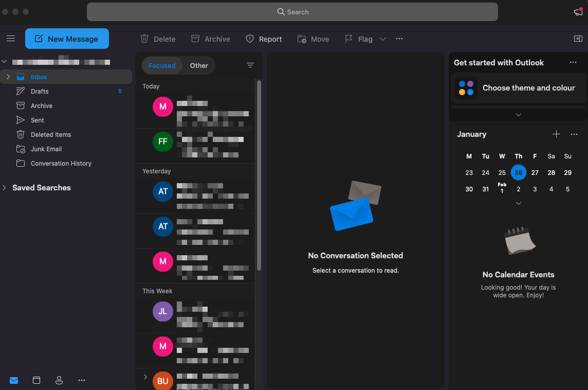The height and width of the screenshot is (390, 588).
Task: Switch to Mail view icon
Action: (14, 380)
